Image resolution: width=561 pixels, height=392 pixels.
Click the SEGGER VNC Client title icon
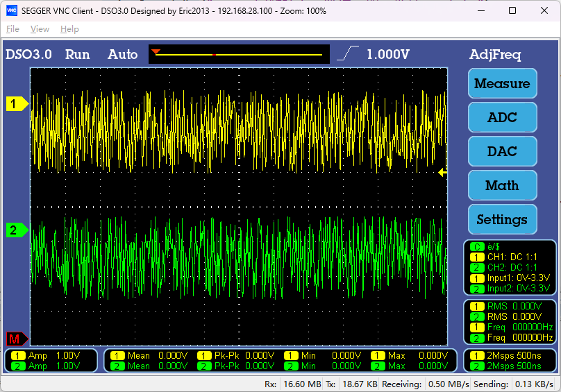(x=11, y=11)
